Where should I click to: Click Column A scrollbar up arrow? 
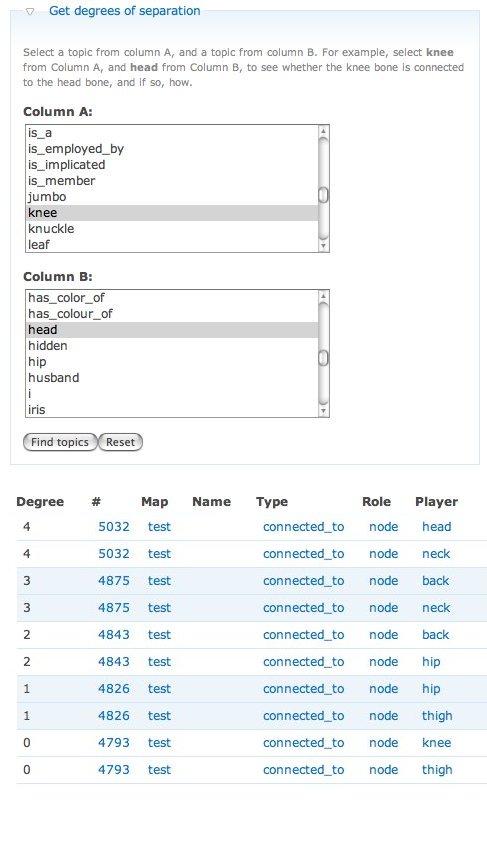click(x=323, y=131)
